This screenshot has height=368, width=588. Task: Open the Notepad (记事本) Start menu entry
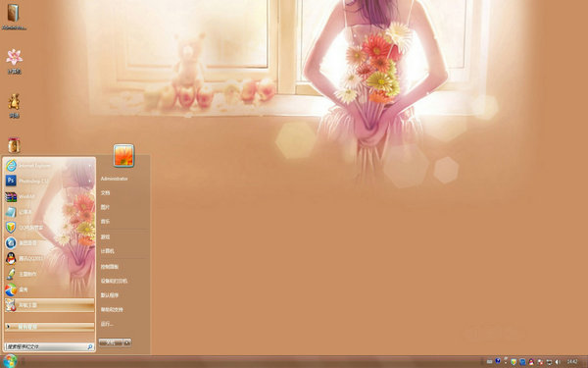click(49, 212)
